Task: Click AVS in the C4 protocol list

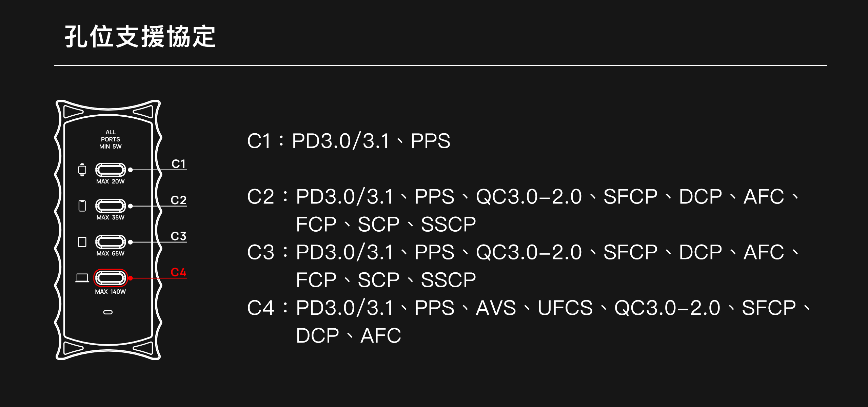Action: [x=496, y=308]
